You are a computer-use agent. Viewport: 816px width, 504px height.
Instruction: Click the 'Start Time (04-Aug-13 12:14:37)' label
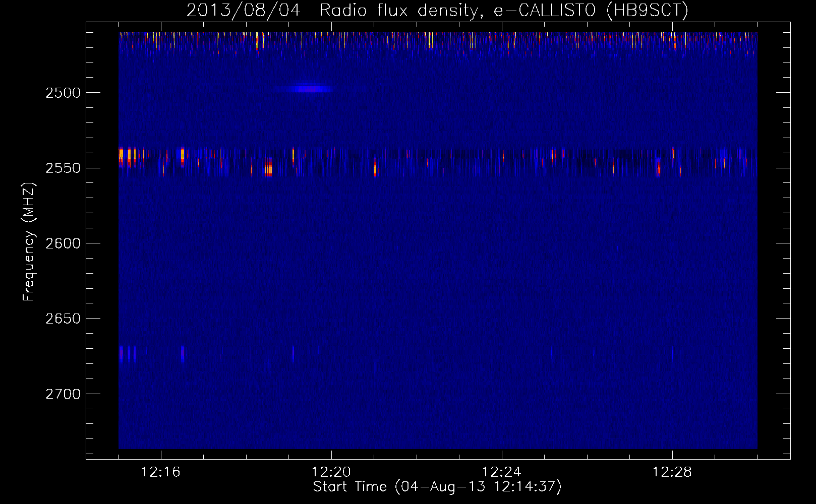[437, 487]
